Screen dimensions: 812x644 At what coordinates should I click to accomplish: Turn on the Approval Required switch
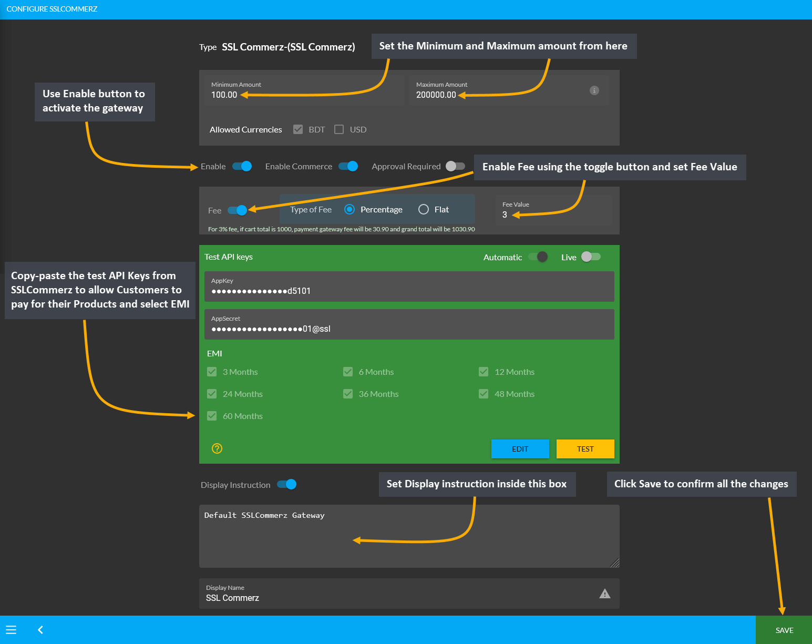[455, 166]
